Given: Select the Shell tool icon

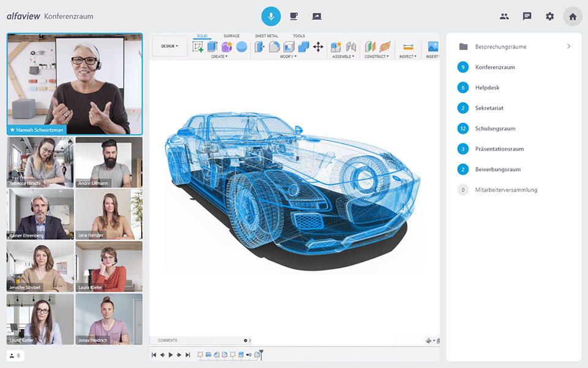Looking at the screenshot, I should click(x=288, y=47).
